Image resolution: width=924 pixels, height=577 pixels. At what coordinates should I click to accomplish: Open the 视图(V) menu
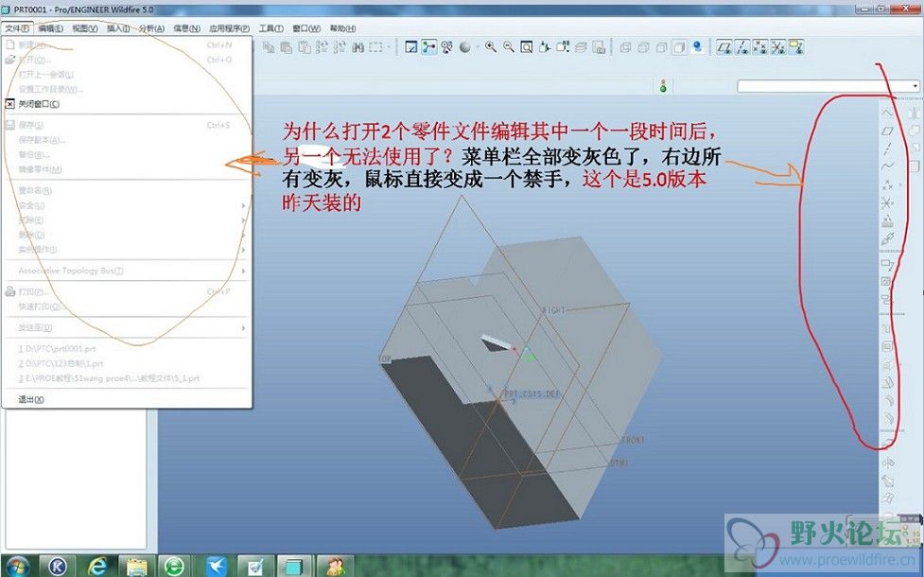[x=85, y=28]
